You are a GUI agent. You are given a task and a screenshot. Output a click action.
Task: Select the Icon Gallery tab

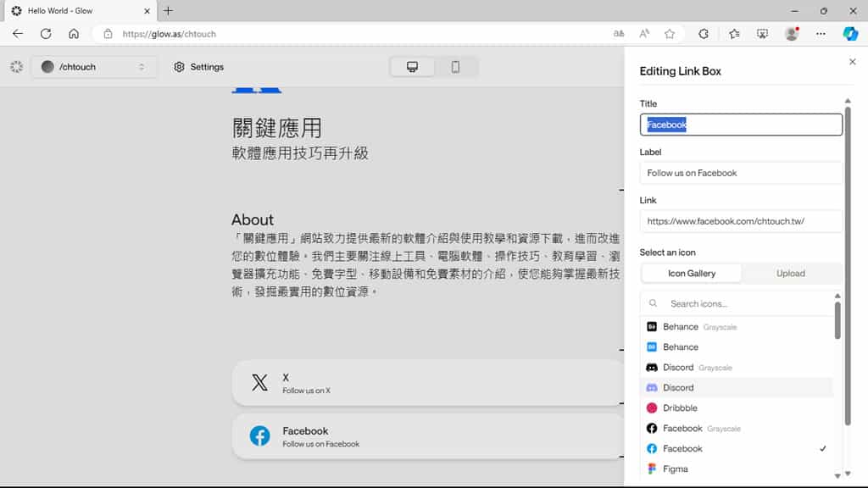point(692,274)
